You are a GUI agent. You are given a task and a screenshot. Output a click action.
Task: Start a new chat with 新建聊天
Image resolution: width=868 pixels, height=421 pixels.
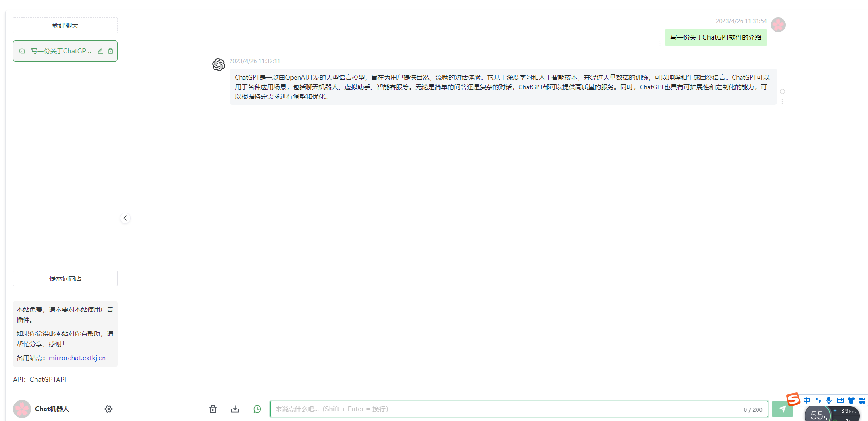click(65, 25)
